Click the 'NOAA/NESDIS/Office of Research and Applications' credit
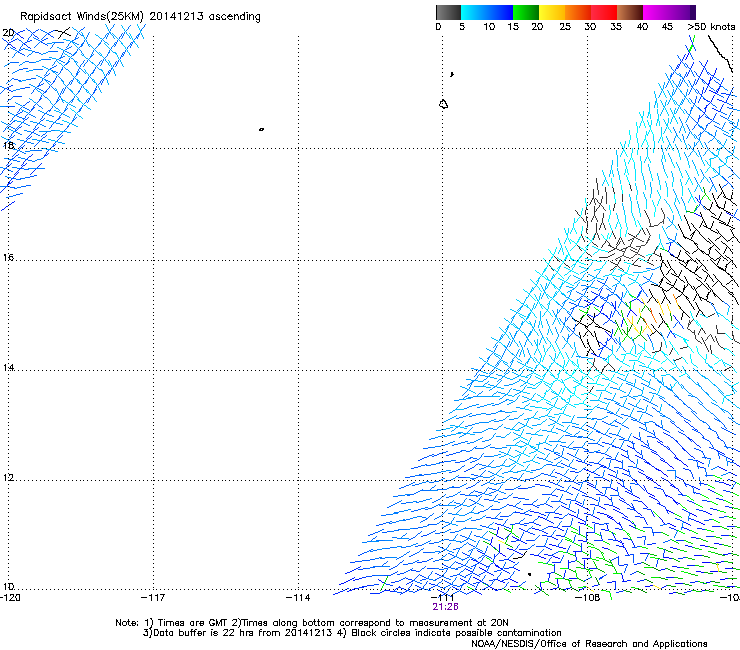This screenshot has width=740, height=650. click(x=589, y=644)
